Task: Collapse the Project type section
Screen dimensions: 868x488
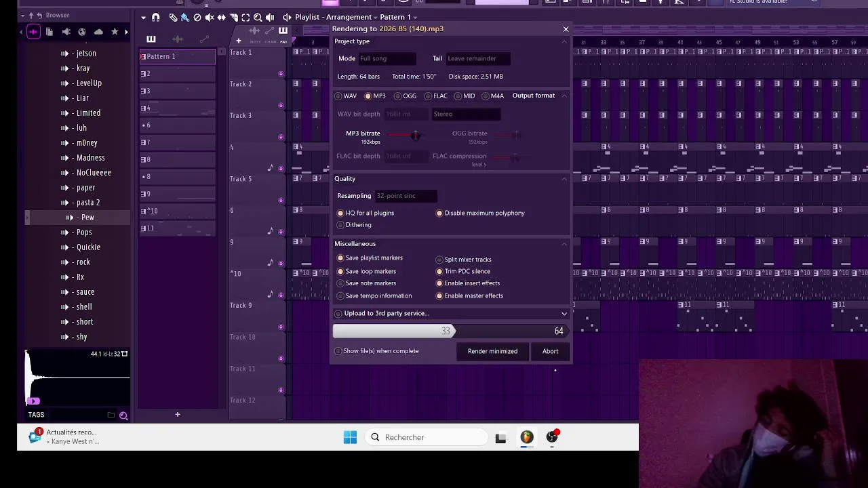Action: (x=564, y=42)
